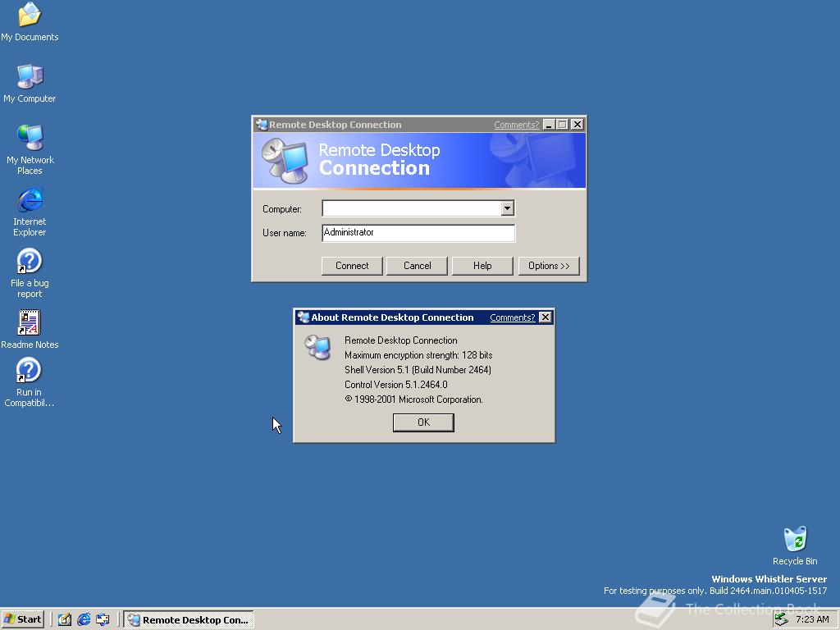Click the quick launch notepad-style icon

click(65, 619)
